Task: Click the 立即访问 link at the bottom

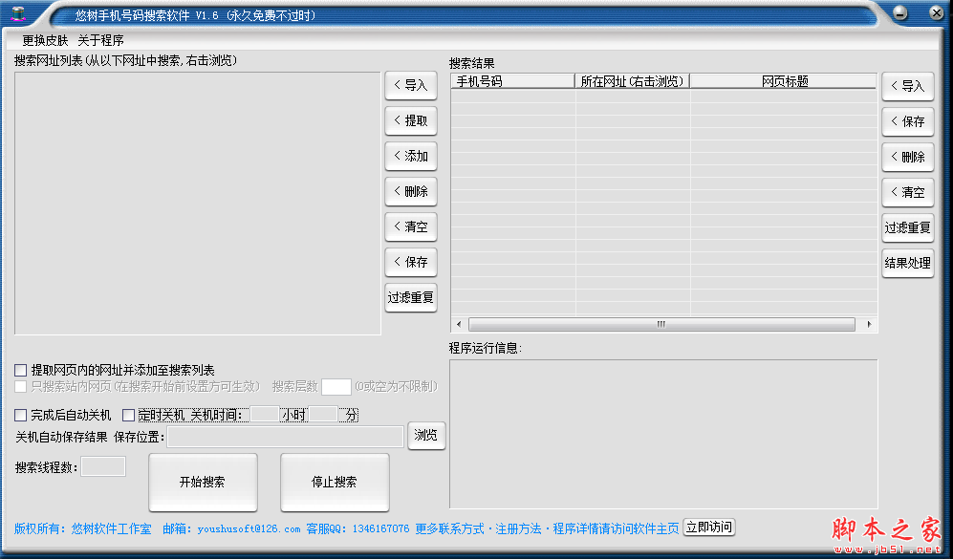Action: click(x=708, y=527)
